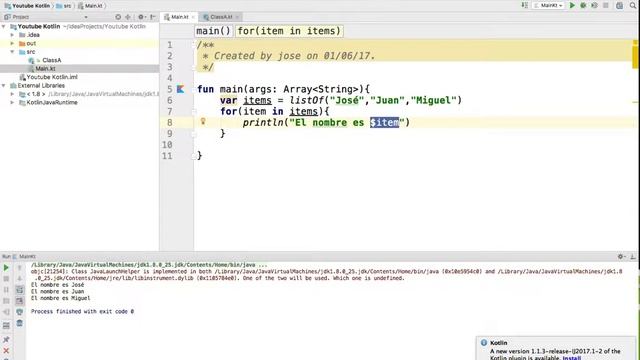Screen dimensions: 640x360
Task: Click the down stack trace arrow in Run panel
Action: [x=20, y=279]
